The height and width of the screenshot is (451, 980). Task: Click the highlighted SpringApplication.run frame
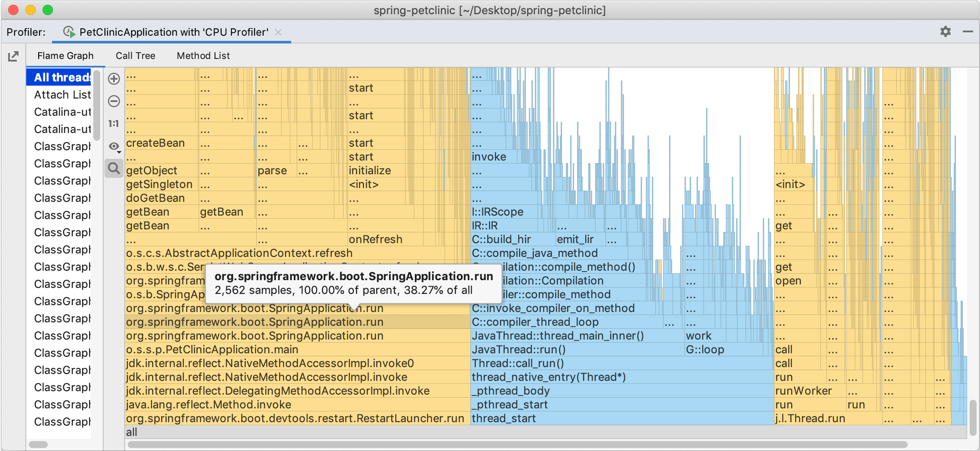(298, 322)
